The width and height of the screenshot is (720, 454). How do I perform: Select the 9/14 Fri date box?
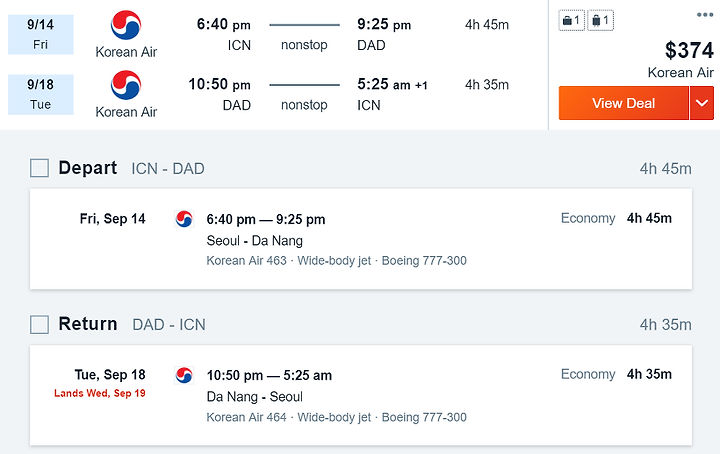pos(40,34)
